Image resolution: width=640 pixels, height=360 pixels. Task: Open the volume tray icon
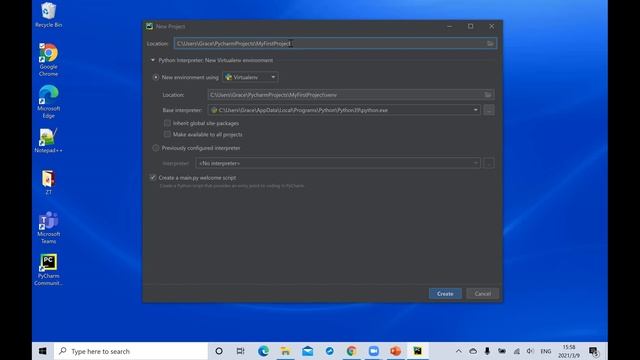point(530,351)
